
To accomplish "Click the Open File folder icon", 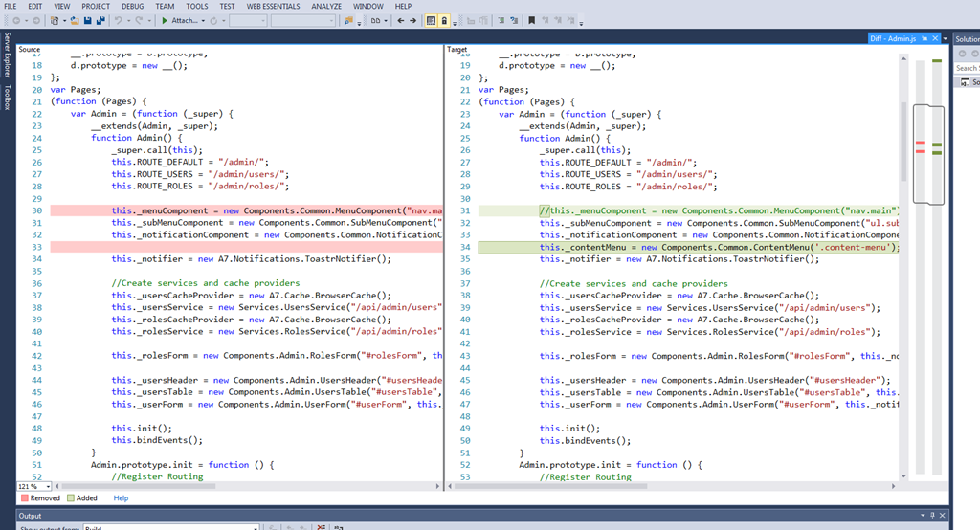I will [x=75, y=21].
